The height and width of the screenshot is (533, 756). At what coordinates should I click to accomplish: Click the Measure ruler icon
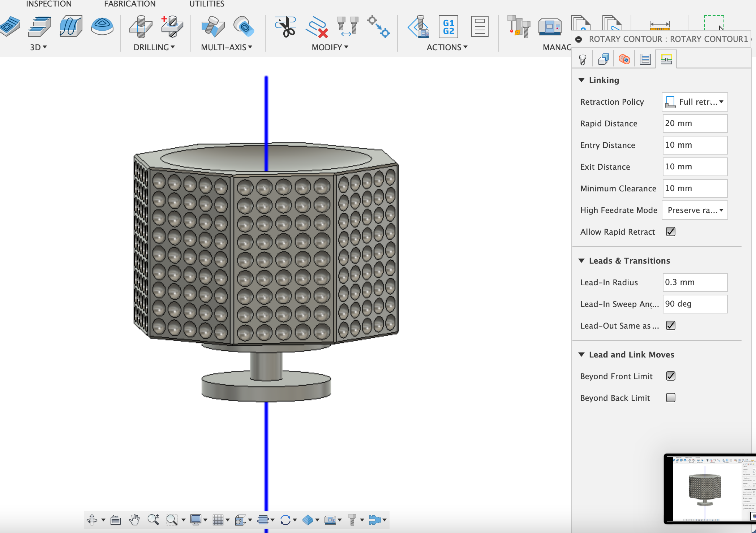tap(660, 25)
